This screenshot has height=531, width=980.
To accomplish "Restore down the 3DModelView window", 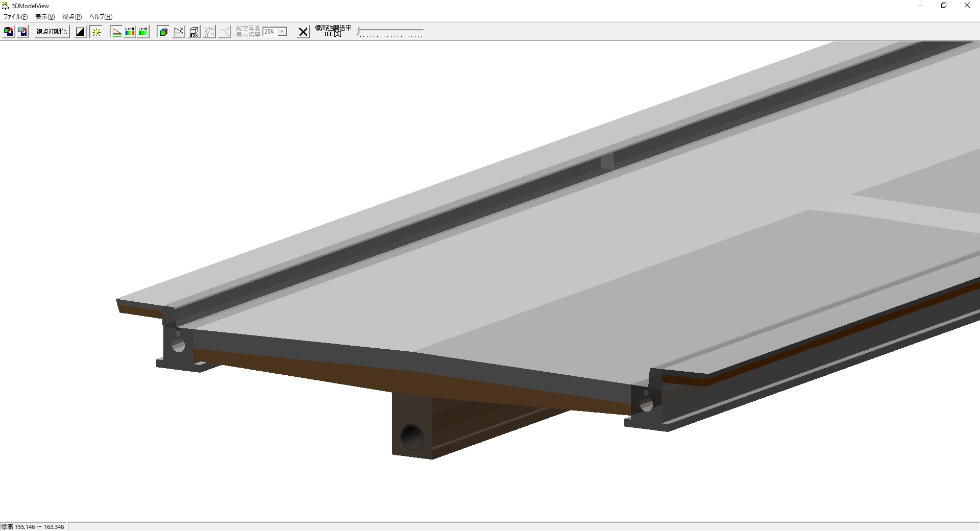I will tap(944, 6).
